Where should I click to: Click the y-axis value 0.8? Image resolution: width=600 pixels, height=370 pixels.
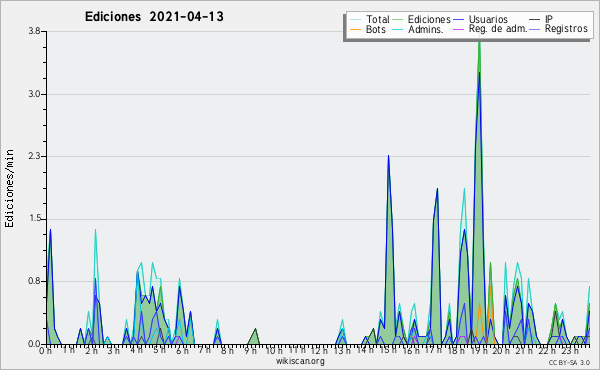click(34, 282)
